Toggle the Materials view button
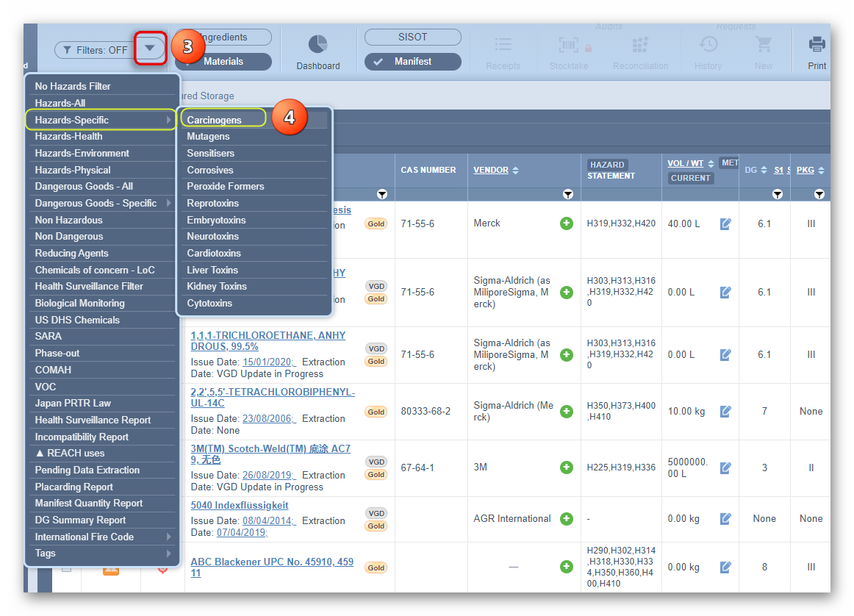Screen dimensions: 854x616 (x=223, y=62)
